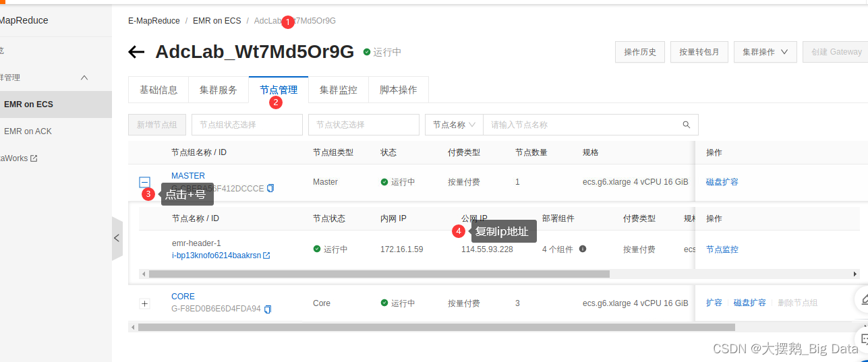Click the 运行中 status beside the cluster title
Viewport: 868px width, 362px height.
(x=382, y=52)
